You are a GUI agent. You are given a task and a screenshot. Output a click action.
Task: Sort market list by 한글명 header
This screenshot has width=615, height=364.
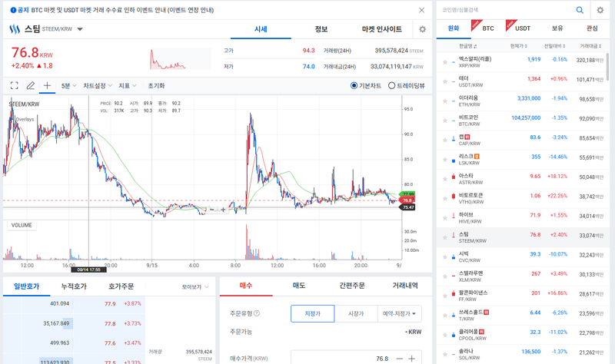[x=468, y=46]
